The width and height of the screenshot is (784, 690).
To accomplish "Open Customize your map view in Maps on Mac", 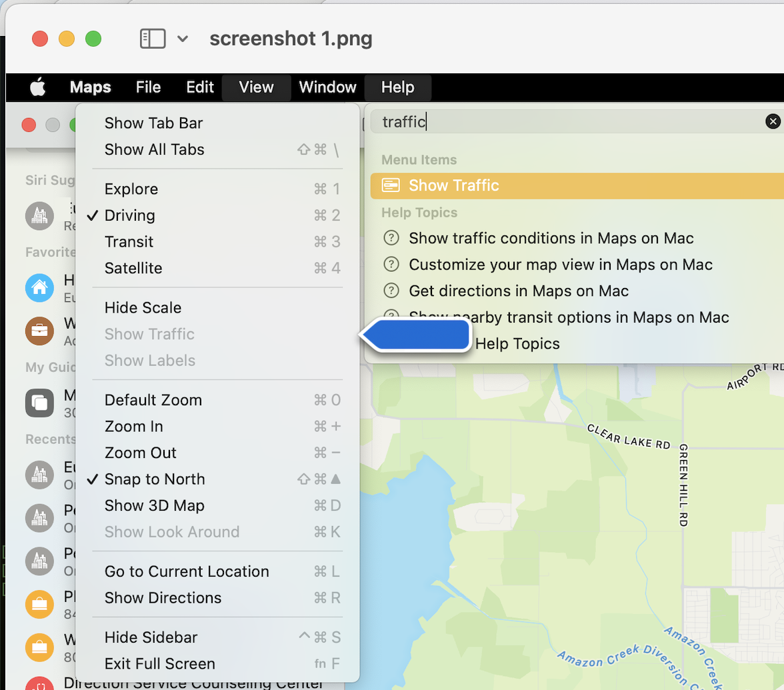I will [x=561, y=265].
